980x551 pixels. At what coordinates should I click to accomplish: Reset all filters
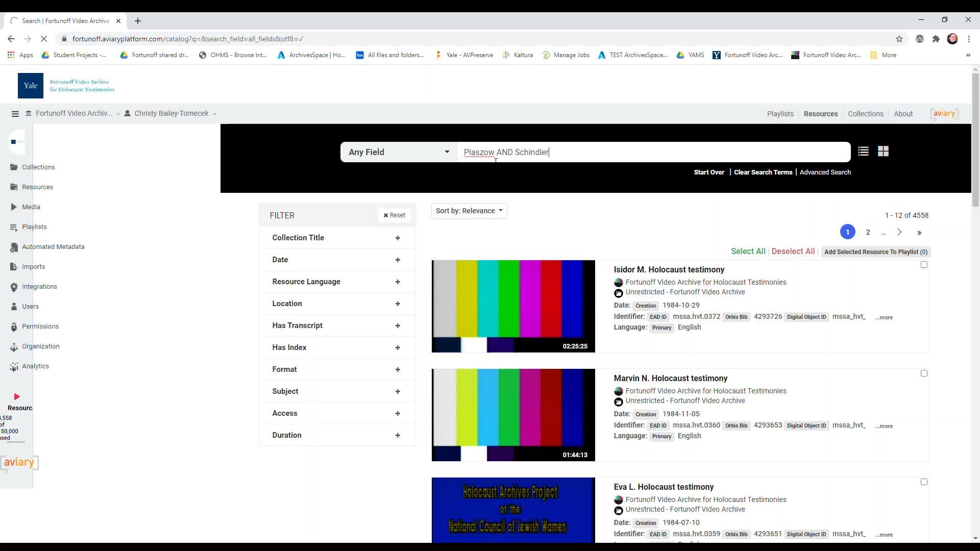pos(394,215)
